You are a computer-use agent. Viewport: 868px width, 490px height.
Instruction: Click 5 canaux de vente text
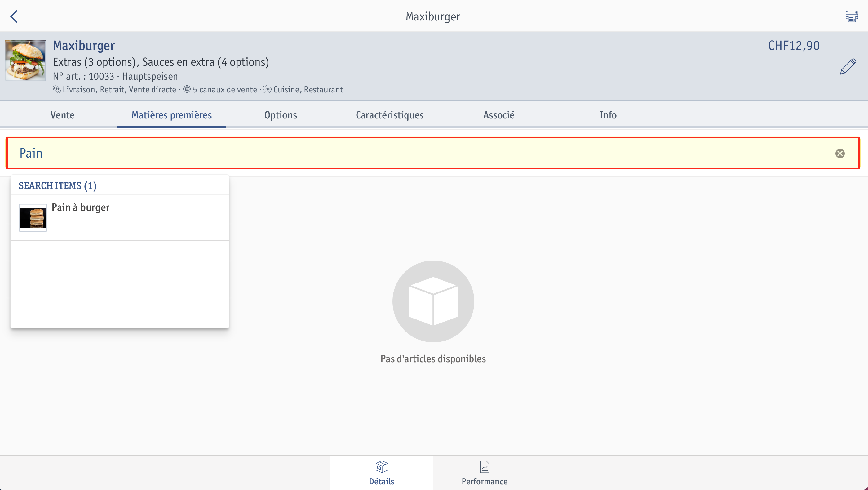[x=225, y=90]
